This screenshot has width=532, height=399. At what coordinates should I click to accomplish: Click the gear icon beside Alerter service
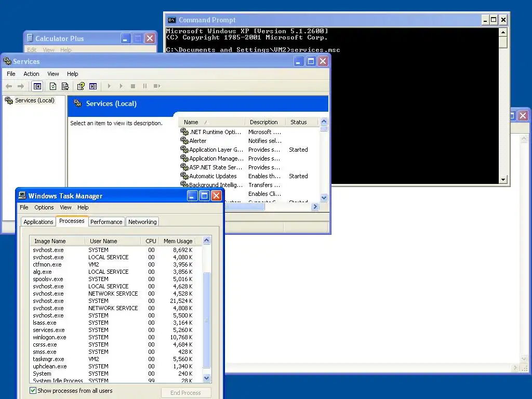pyautogui.click(x=184, y=140)
